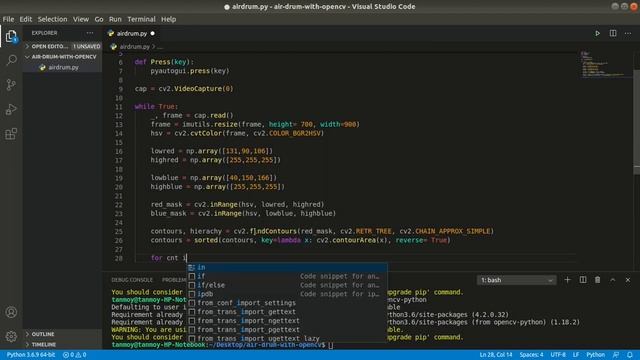The height and width of the screenshot is (360, 640).
Task: Click airdrum.py in the breadcrumb
Action: tap(134, 47)
